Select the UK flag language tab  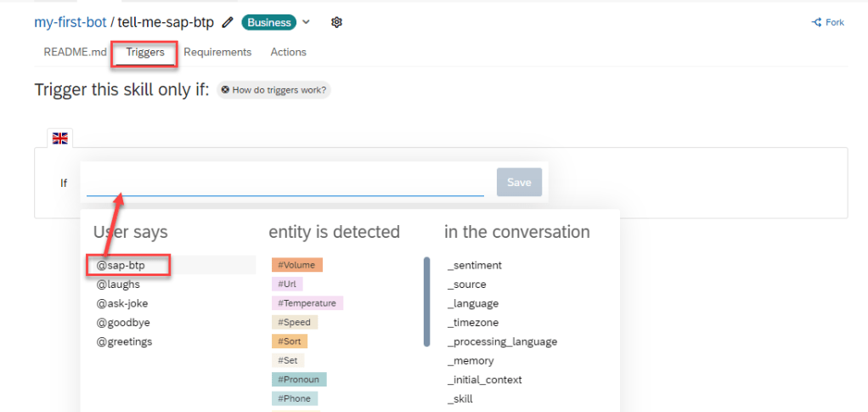(60, 138)
